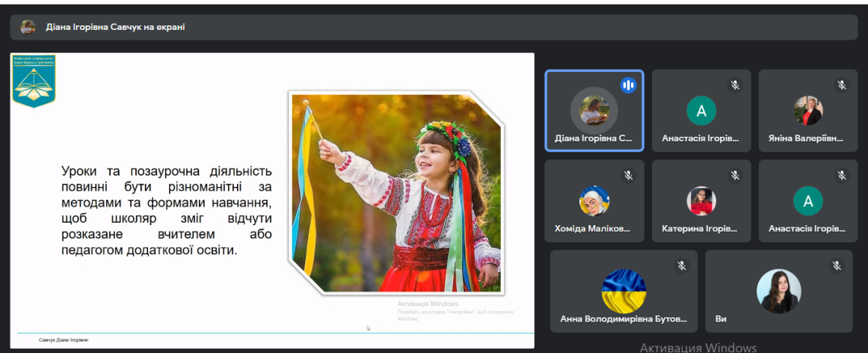This screenshot has width=868, height=353.
Task: Click the Ukrainian flag avatar of Анна Володимирівна
Action: pos(624,291)
